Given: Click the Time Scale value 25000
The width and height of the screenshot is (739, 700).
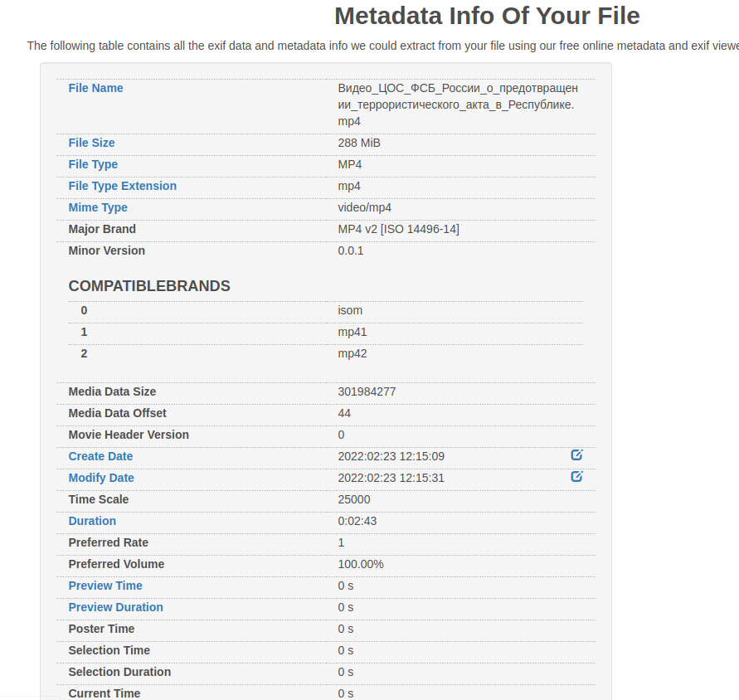Looking at the screenshot, I should [x=354, y=499].
